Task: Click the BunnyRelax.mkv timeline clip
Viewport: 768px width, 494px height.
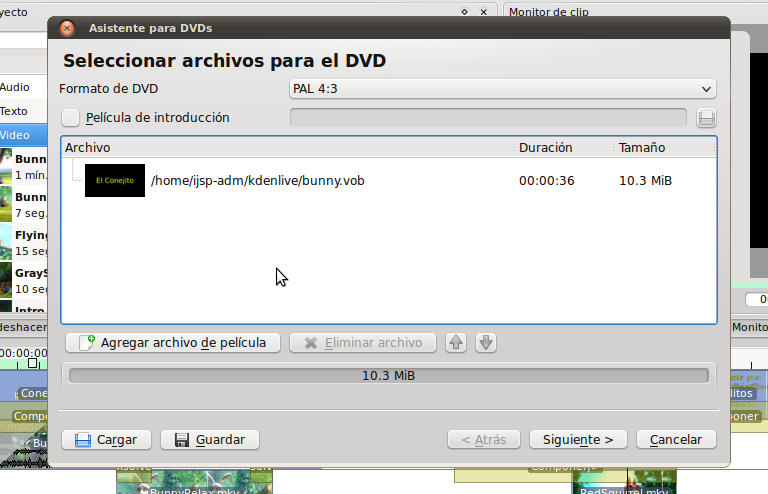Action: pos(194,482)
